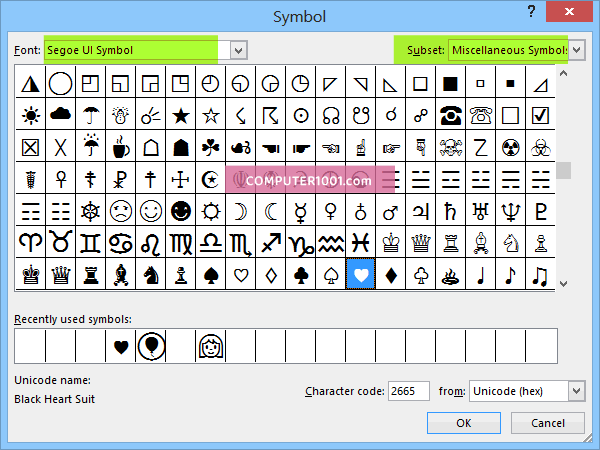600x450 pixels.
Task: Open the Font dropdown list
Action: point(238,50)
